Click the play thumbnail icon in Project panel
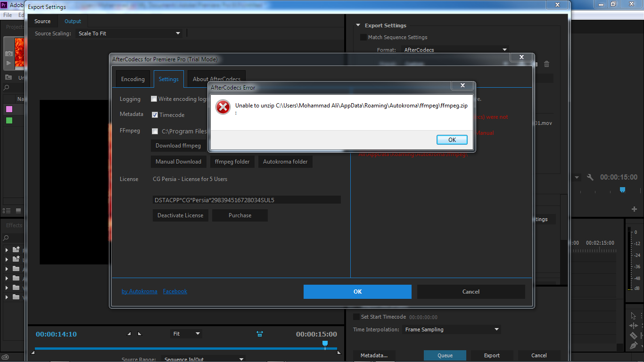This screenshot has width=644, height=362. coord(8,63)
